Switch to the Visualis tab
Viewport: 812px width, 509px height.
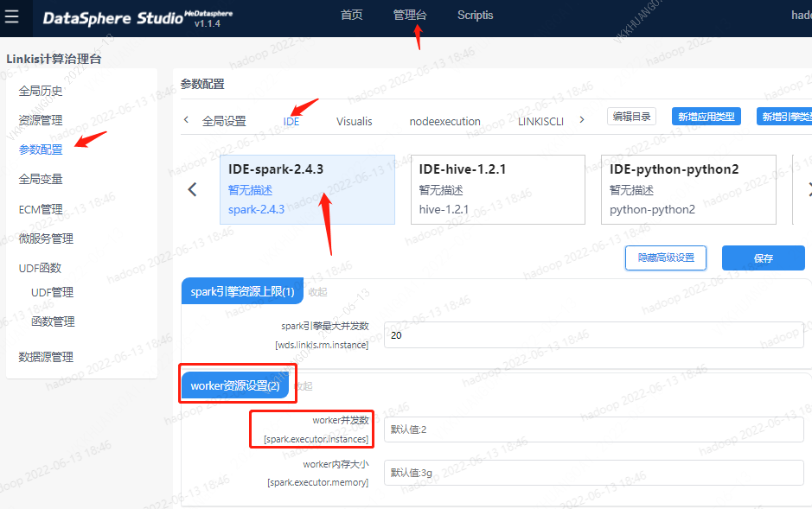pyautogui.click(x=354, y=121)
